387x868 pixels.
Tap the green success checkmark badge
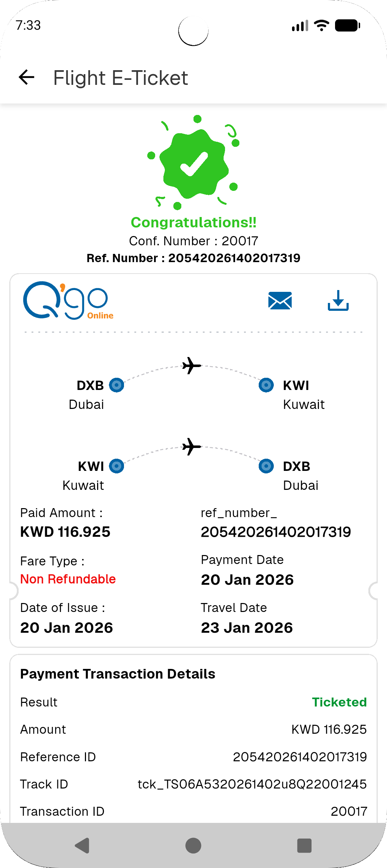tap(194, 163)
